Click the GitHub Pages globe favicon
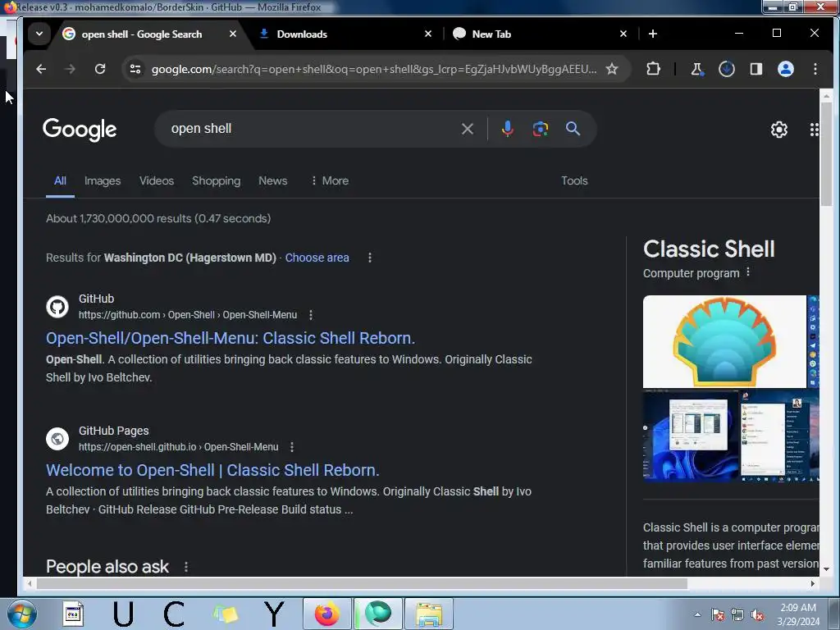 pyautogui.click(x=57, y=439)
